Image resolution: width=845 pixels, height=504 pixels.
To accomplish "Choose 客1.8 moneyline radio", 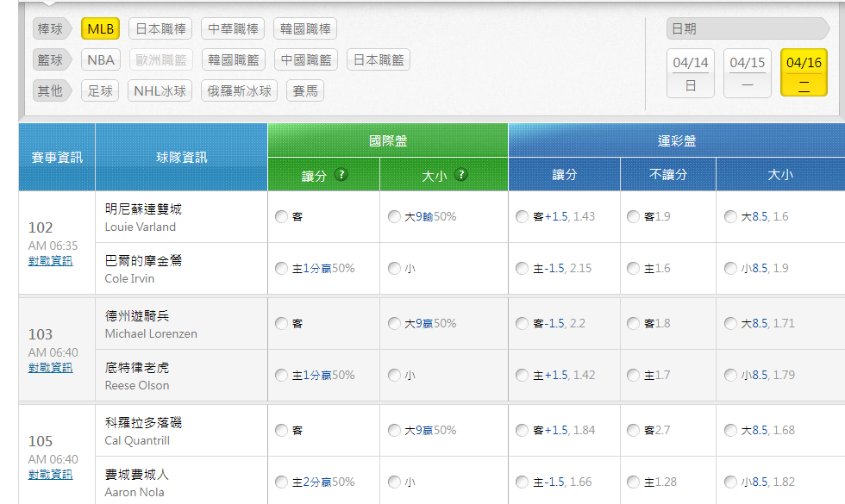I will [633, 323].
